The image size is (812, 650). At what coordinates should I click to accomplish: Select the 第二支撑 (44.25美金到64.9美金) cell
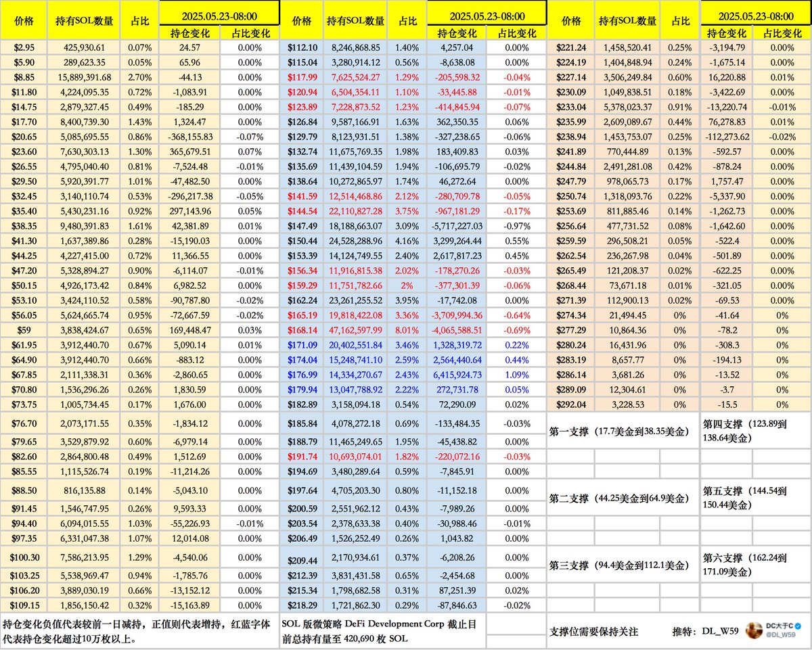coord(623,498)
